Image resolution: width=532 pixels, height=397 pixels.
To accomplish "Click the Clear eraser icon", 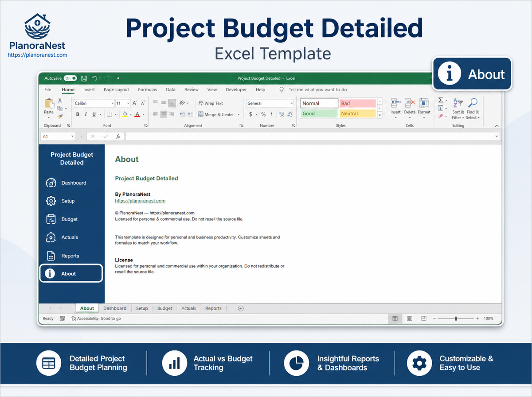I will [x=440, y=116].
